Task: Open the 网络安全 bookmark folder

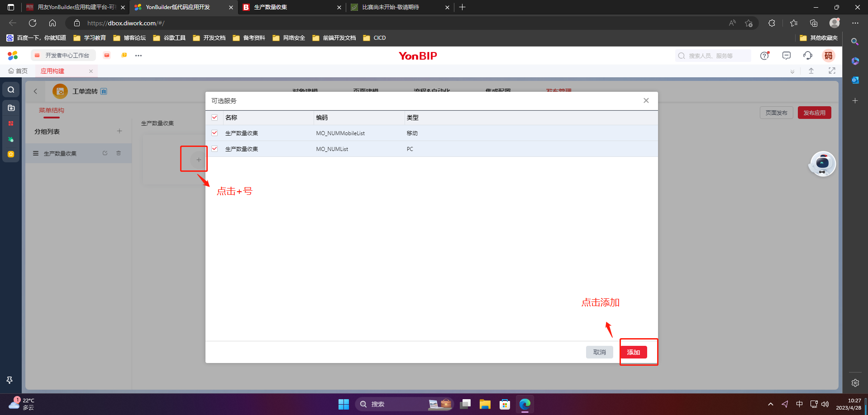Action: pyautogui.click(x=289, y=38)
